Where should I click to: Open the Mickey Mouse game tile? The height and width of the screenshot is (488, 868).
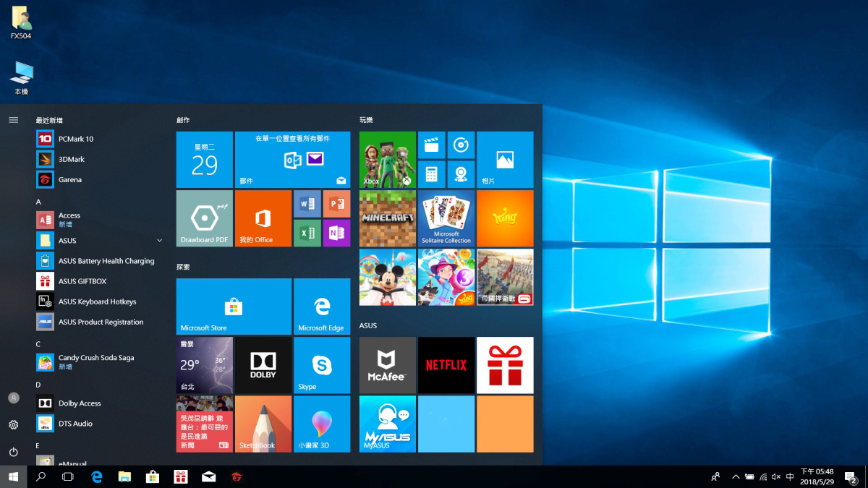(388, 277)
